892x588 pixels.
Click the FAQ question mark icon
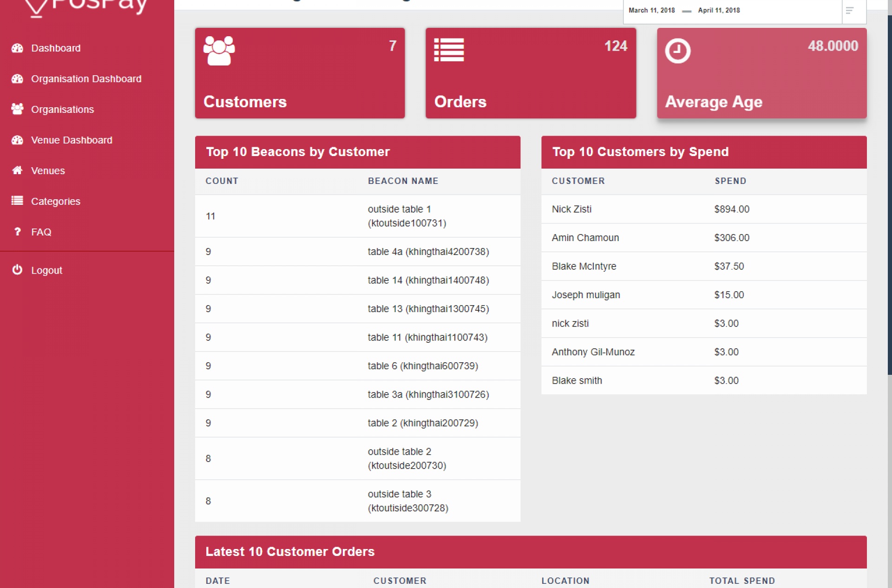coord(17,231)
